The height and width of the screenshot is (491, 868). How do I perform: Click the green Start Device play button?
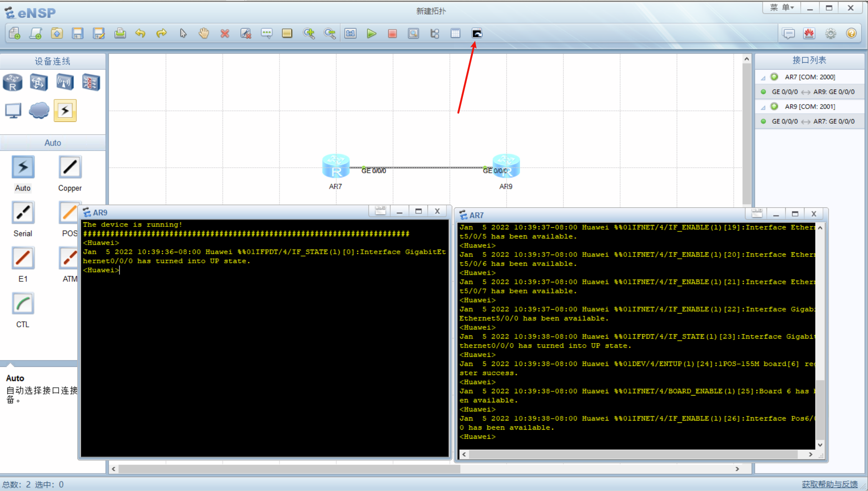point(372,33)
